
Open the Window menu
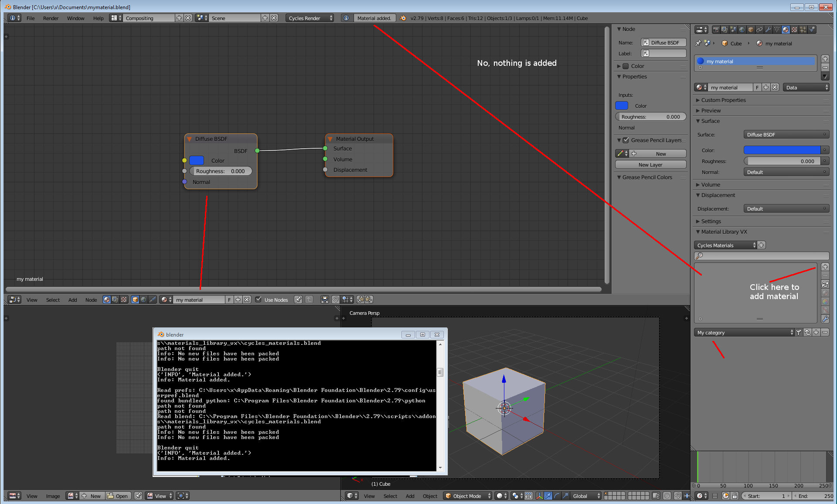tap(75, 18)
